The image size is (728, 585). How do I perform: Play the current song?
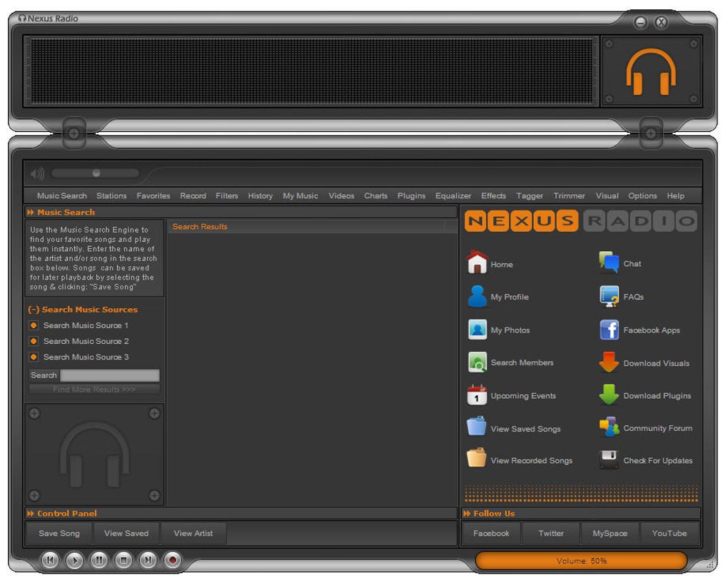pos(74,560)
